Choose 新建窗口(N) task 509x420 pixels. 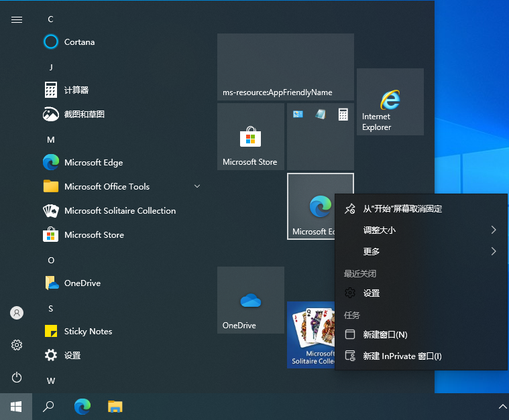pos(421,334)
